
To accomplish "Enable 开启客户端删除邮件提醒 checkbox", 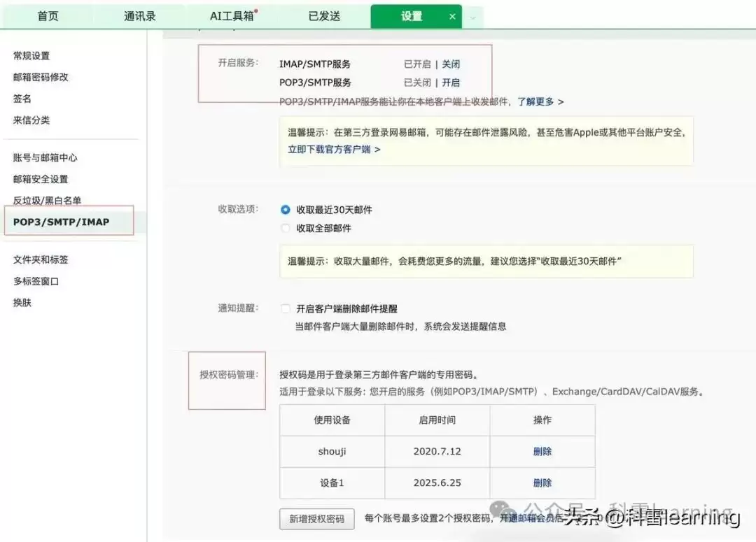I will point(286,308).
